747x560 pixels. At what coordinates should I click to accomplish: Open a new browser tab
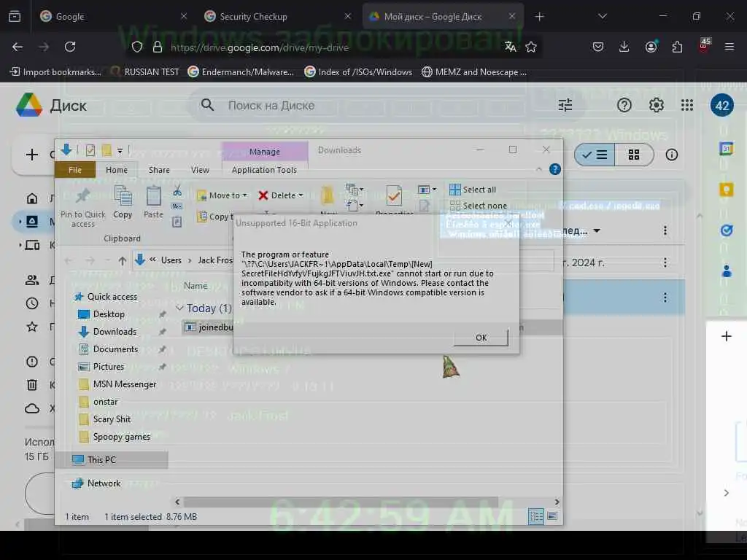pyautogui.click(x=539, y=17)
